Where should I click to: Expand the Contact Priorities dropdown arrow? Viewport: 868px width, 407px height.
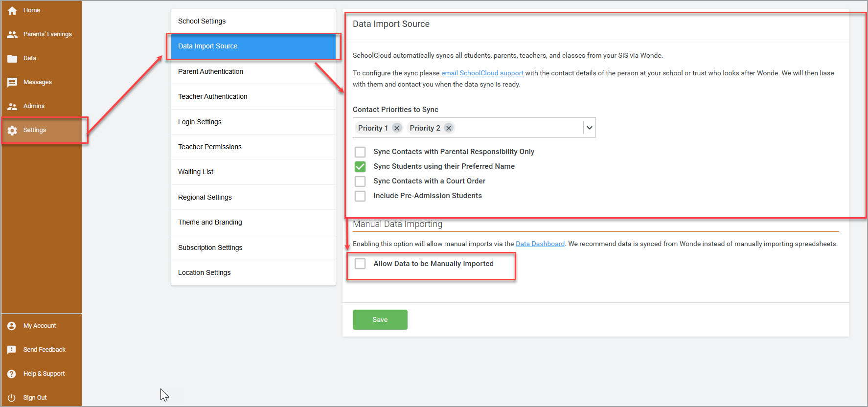(590, 128)
